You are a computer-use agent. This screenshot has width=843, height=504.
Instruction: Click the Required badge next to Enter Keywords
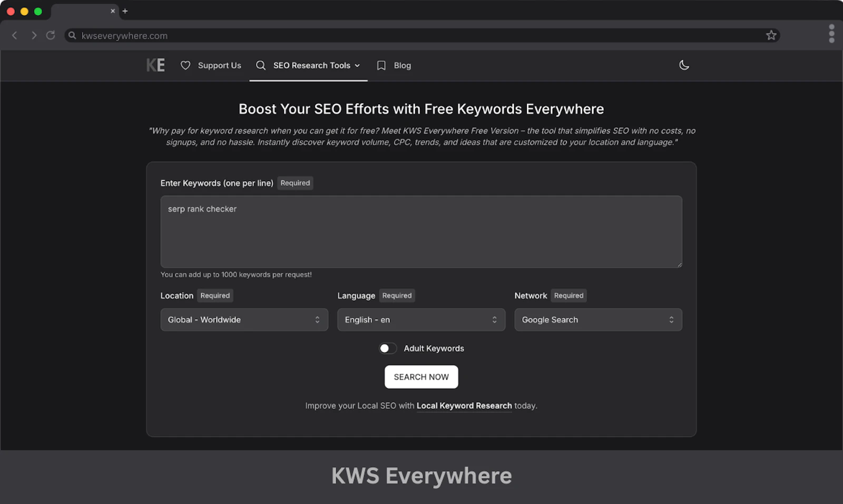295,183
